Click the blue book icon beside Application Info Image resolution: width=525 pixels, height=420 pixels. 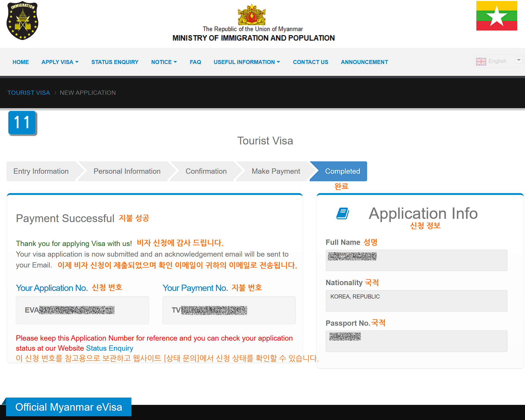point(343,214)
